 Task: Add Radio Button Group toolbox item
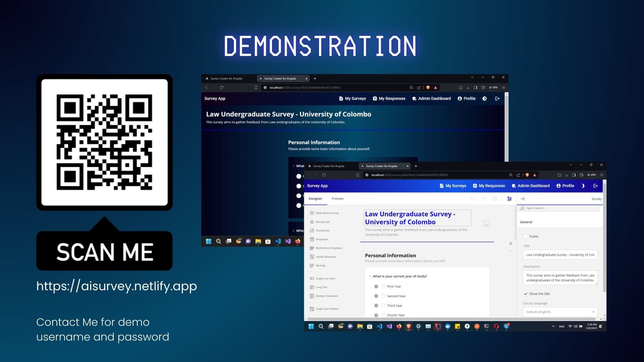327,213
